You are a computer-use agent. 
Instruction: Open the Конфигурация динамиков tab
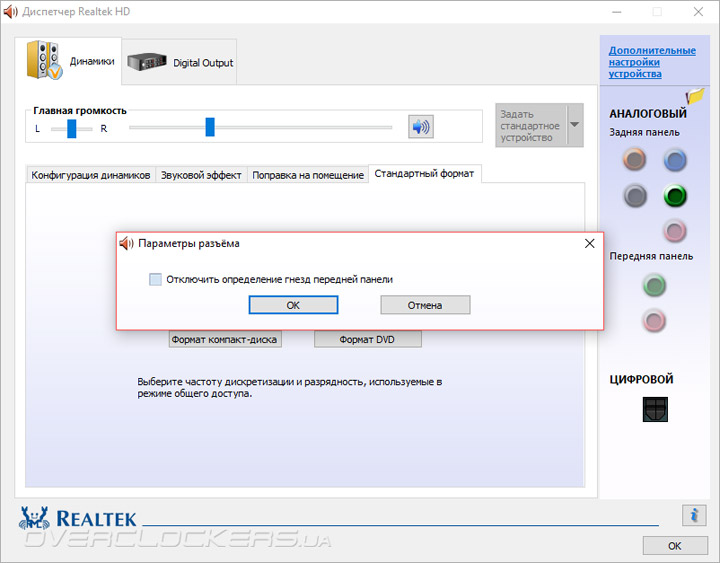(90, 175)
